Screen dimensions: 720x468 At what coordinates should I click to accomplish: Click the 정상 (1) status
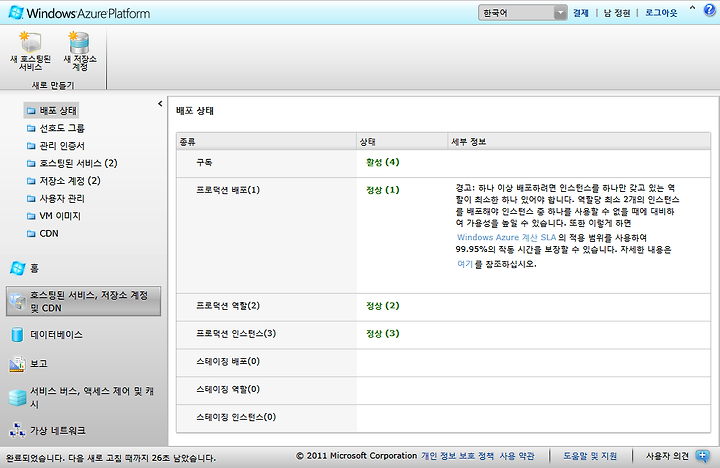(x=383, y=190)
